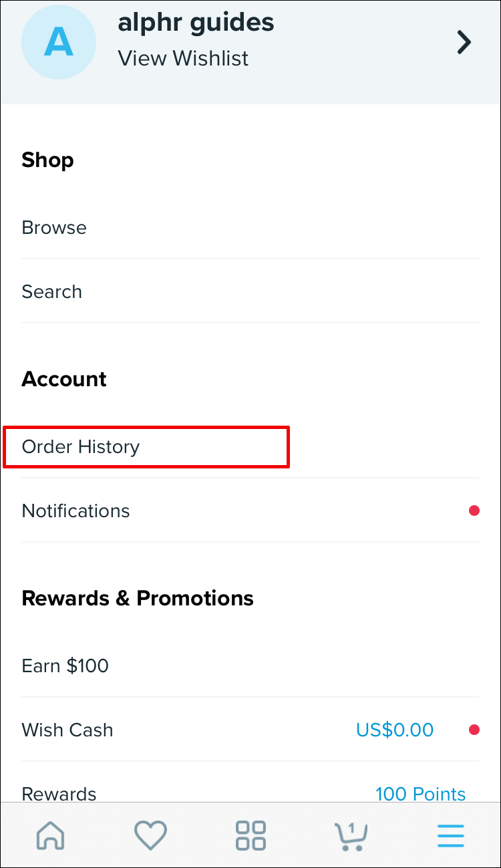Tap the profile avatar with letter A
Screen dimensions: 501x868
59,41
